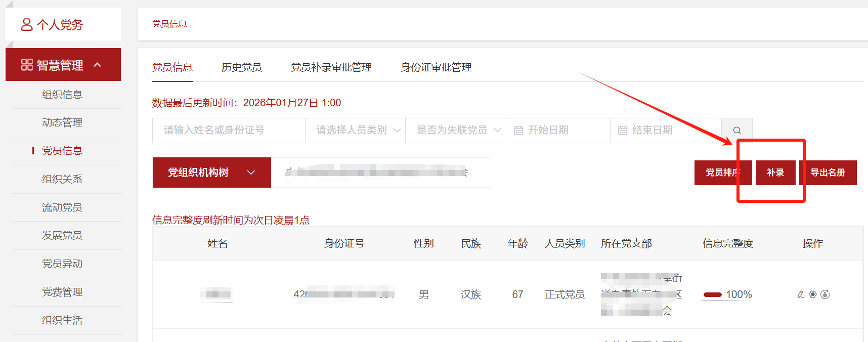Image resolution: width=868 pixels, height=342 pixels.
Task: Click the 导出名册 button
Action: tap(828, 173)
